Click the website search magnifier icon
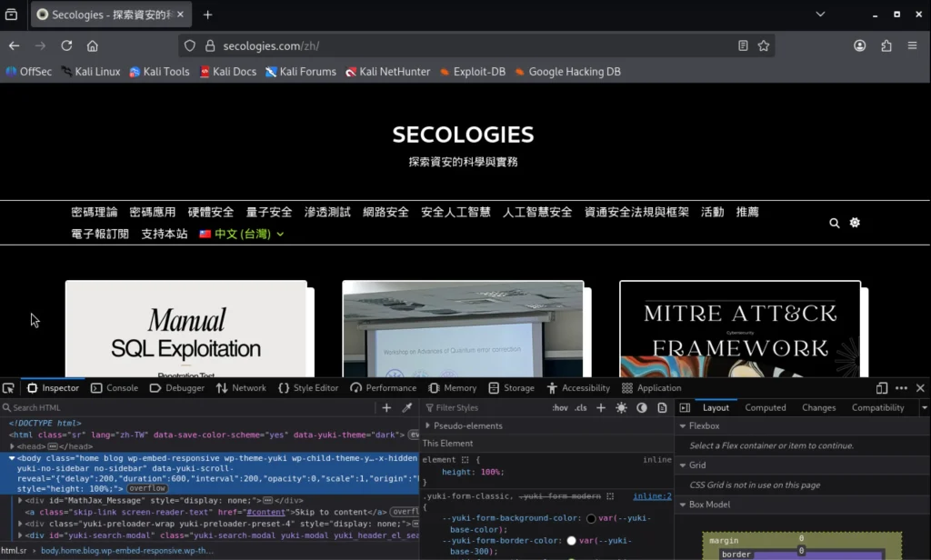Image resolution: width=931 pixels, height=560 pixels. 834,223
